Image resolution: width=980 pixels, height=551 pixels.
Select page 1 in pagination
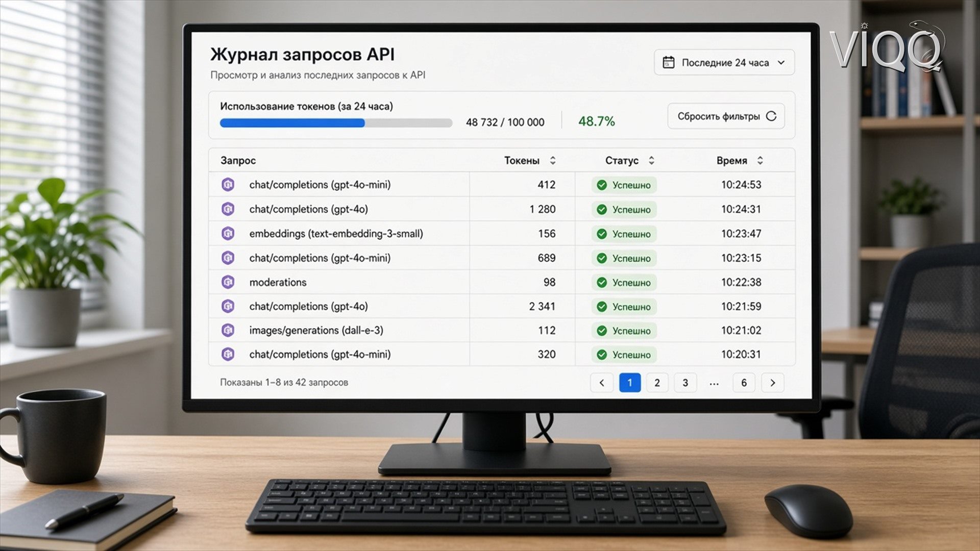[x=630, y=383]
